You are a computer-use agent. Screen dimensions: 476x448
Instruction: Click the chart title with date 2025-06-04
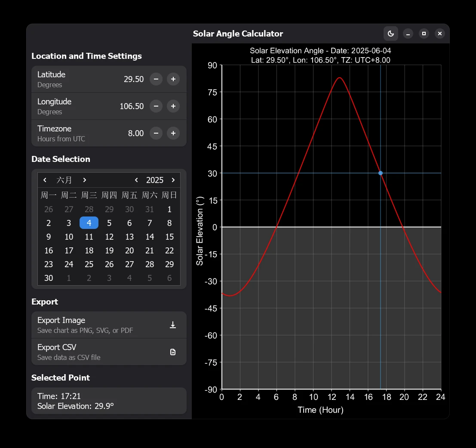click(x=320, y=51)
